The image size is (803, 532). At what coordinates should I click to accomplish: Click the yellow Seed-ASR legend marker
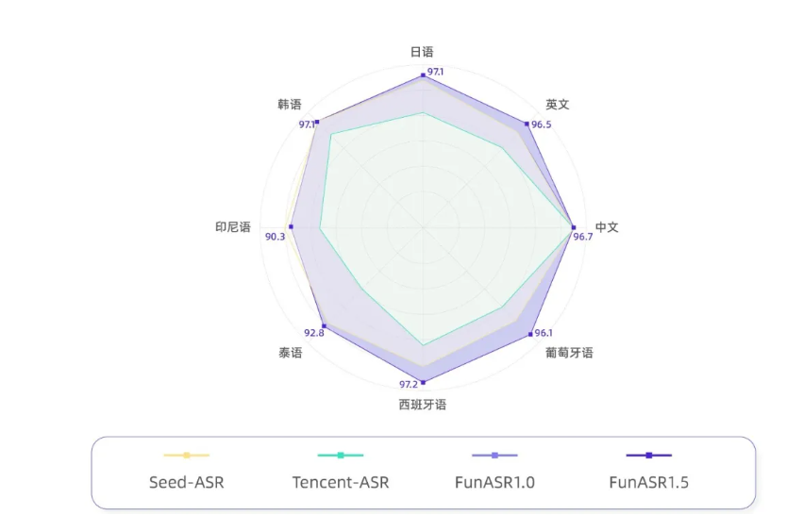pos(186,456)
